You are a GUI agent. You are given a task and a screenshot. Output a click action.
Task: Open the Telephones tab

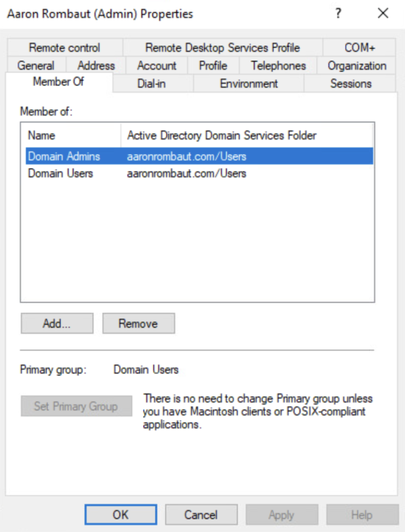click(278, 66)
